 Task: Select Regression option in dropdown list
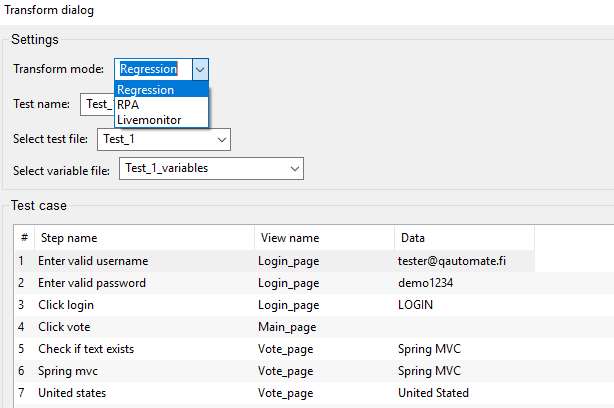click(146, 90)
